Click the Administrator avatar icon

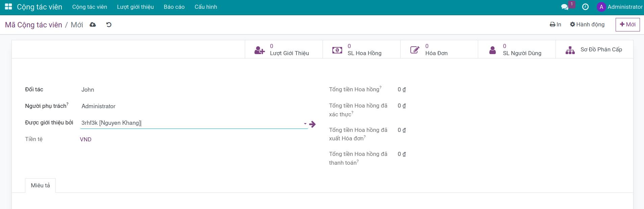[601, 7]
